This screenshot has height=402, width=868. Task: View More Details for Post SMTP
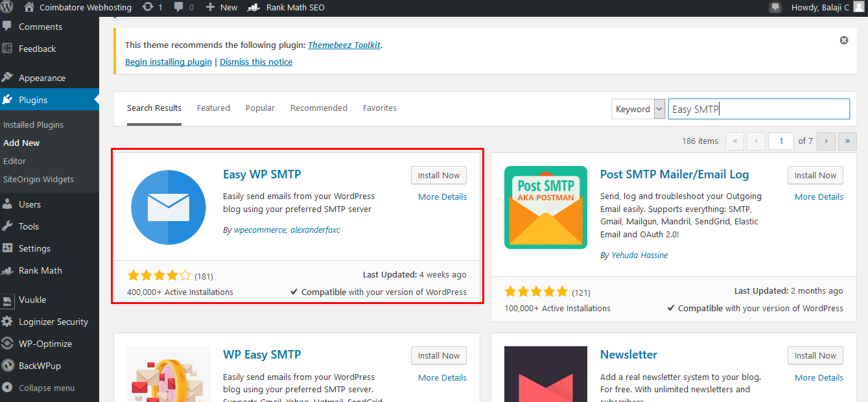click(x=819, y=196)
